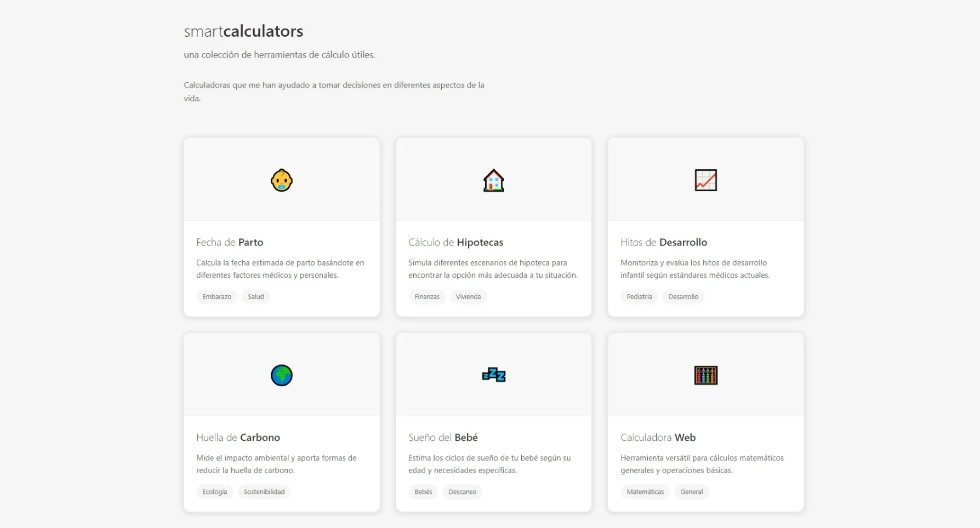This screenshot has height=528, width=980.
Task: Select the Vivienda tag
Action: point(468,296)
